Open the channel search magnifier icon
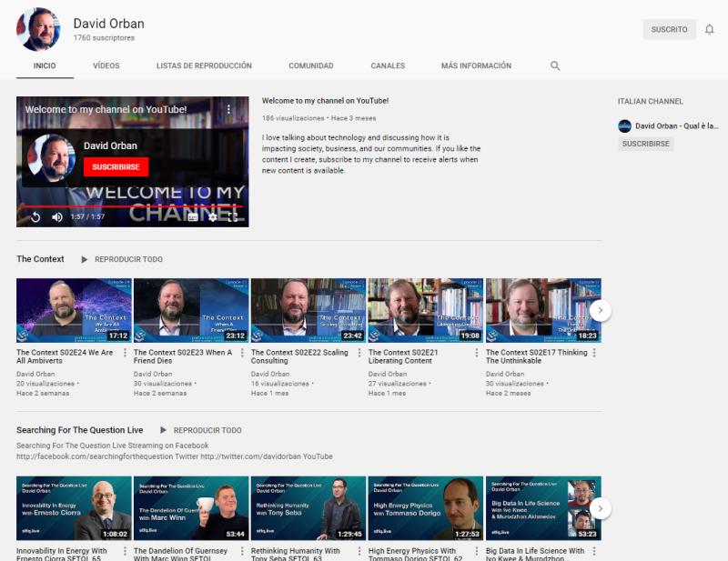This screenshot has height=561, width=728. 555,65
